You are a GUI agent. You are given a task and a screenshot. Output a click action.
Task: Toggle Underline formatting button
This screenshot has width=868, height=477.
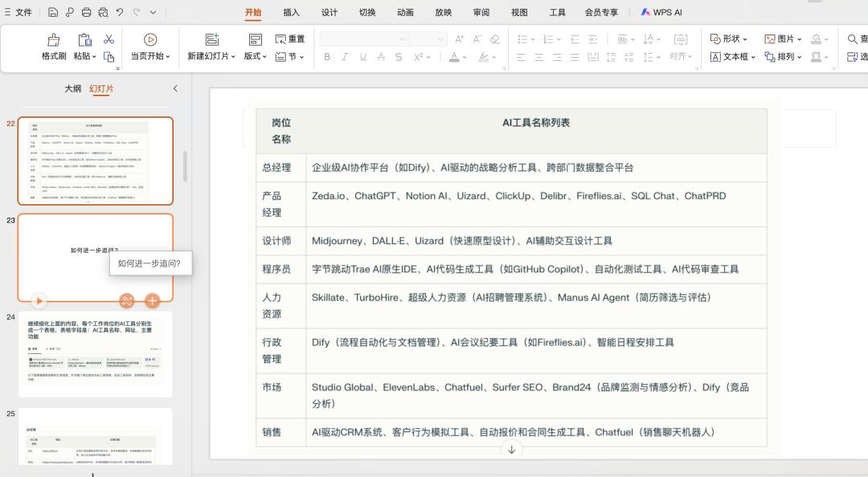(362, 57)
